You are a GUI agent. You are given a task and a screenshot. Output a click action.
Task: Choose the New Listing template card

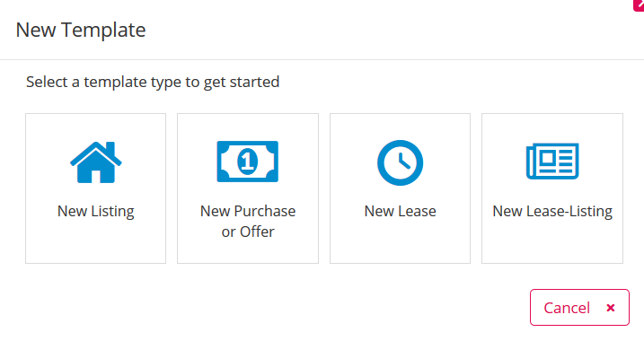(x=96, y=188)
